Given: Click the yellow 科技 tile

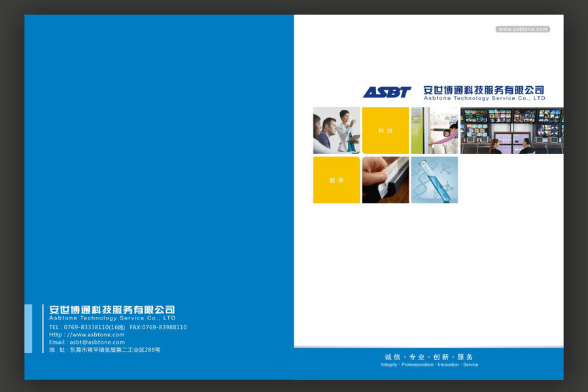Looking at the screenshot, I should pyautogui.click(x=385, y=131).
